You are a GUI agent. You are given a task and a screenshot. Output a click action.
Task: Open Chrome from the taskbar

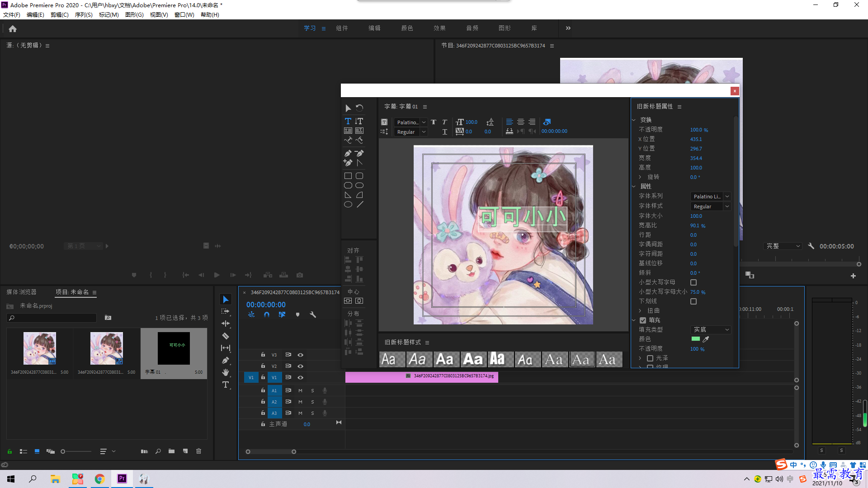tap(99, 479)
